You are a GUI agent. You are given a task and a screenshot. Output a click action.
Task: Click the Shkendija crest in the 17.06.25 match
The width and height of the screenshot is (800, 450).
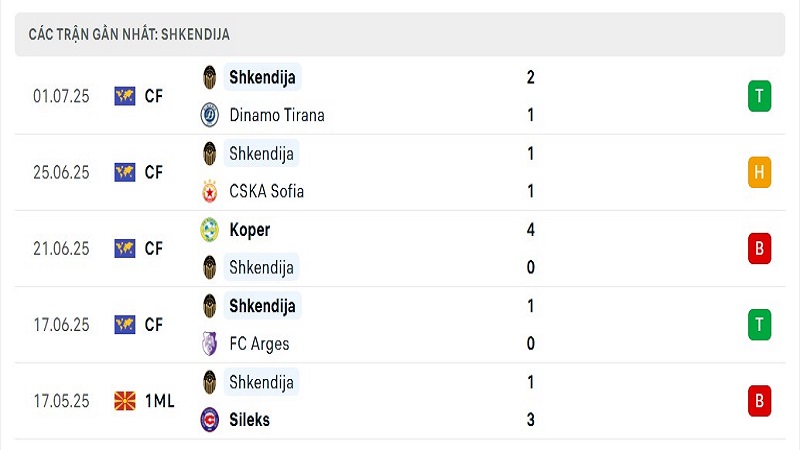(x=209, y=306)
